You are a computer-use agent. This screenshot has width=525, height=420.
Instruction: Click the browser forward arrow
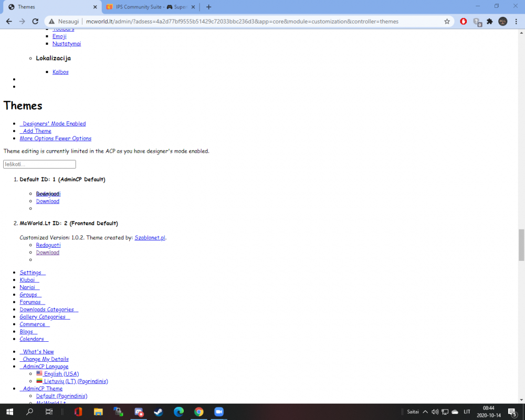(x=22, y=22)
